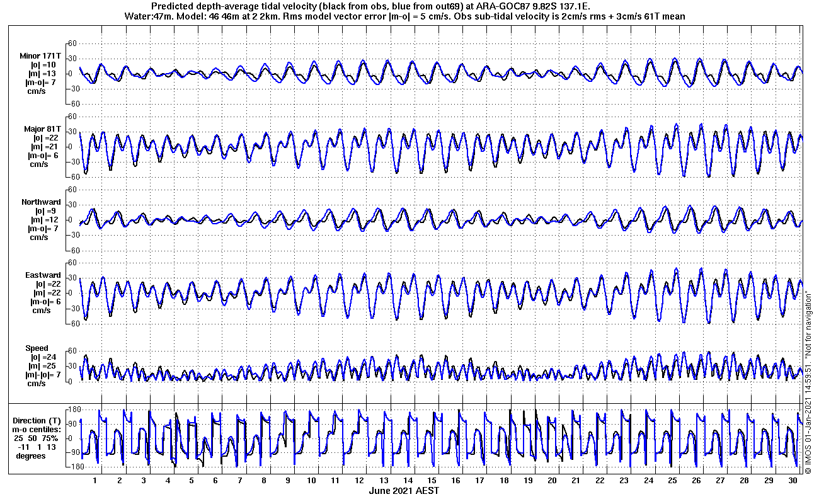819x504 pixels.
Task: Click the 'June 2021 AEST' axis title
Action: [404, 491]
